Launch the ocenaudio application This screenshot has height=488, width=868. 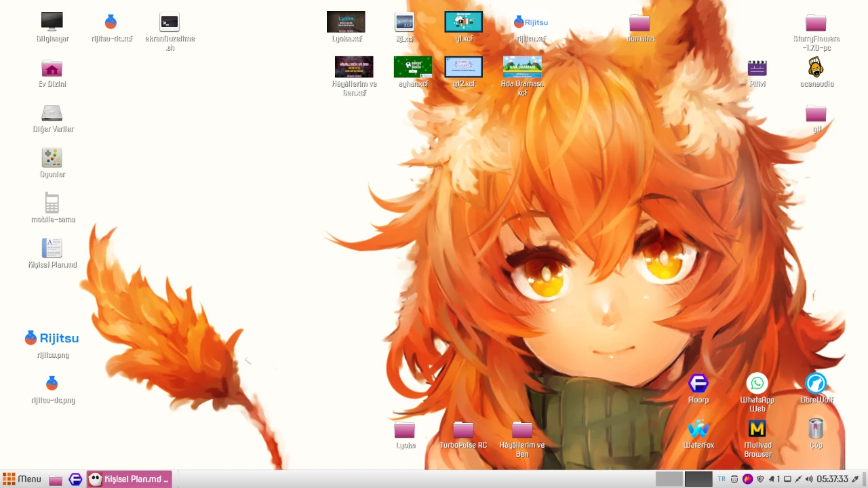coord(816,68)
